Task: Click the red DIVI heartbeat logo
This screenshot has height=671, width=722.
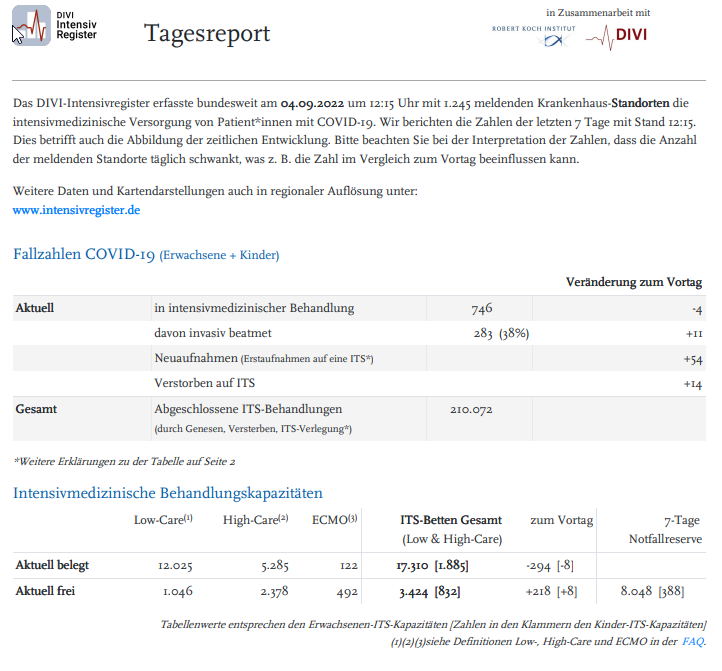Action: pos(616,36)
